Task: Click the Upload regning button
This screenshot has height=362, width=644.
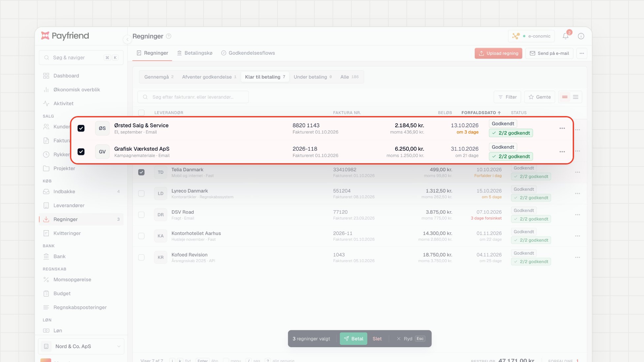Action: (498, 53)
